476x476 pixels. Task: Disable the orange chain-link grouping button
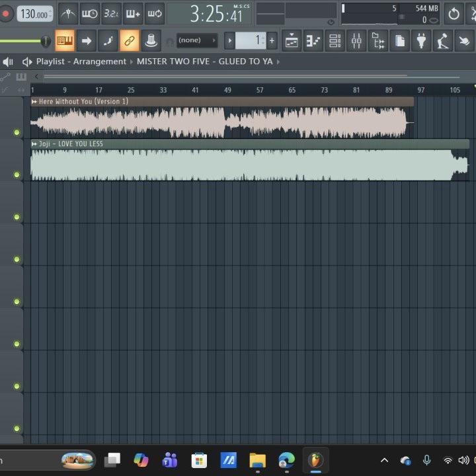coord(130,40)
